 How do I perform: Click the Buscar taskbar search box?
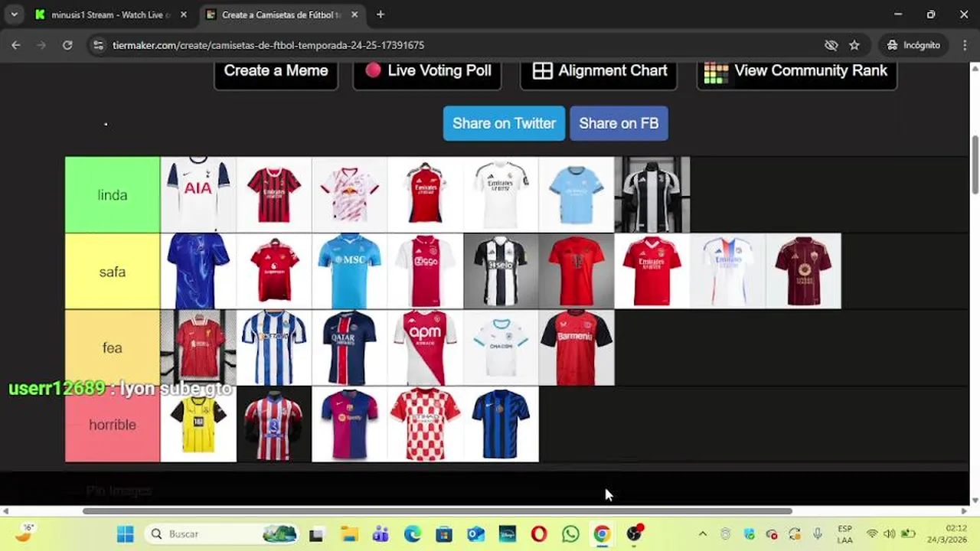[222, 534]
